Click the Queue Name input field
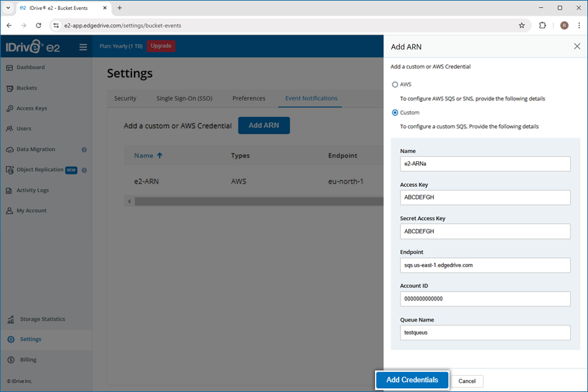 (485, 333)
